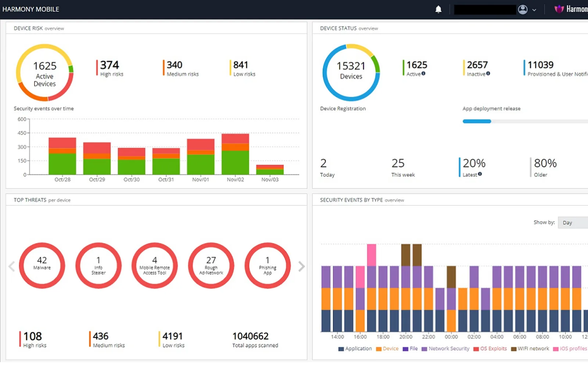588x368 pixels.
Task: Show next threats with right arrow
Action: tap(301, 266)
